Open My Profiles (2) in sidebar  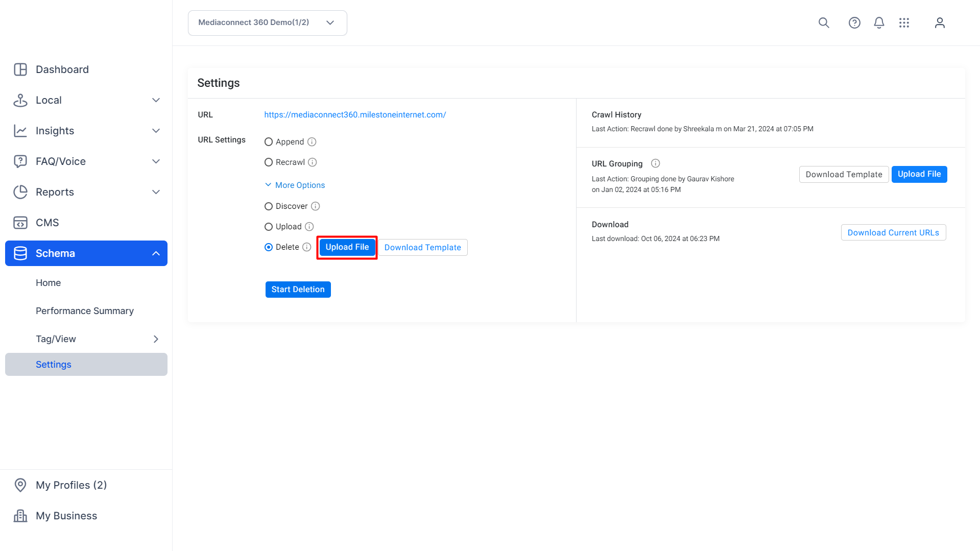[71, 485]
